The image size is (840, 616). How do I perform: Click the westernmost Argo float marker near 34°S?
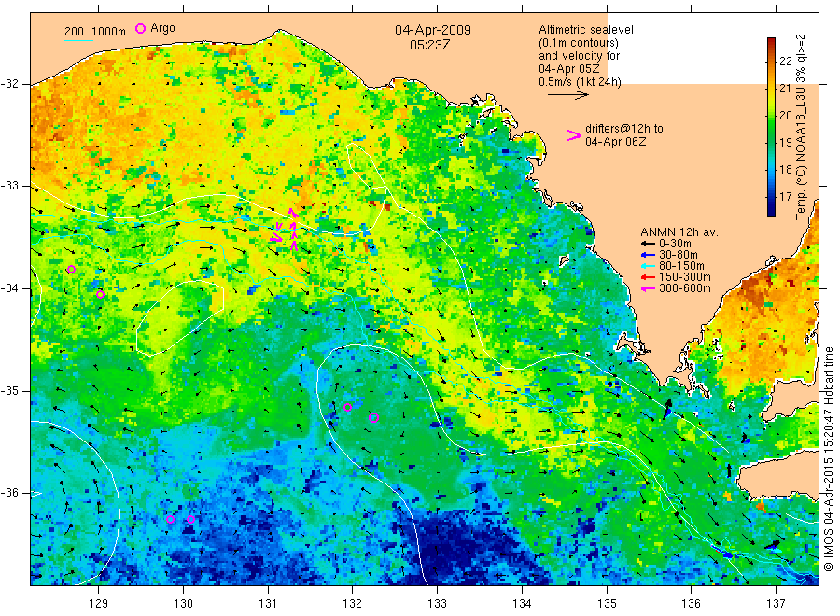(71, 270)
